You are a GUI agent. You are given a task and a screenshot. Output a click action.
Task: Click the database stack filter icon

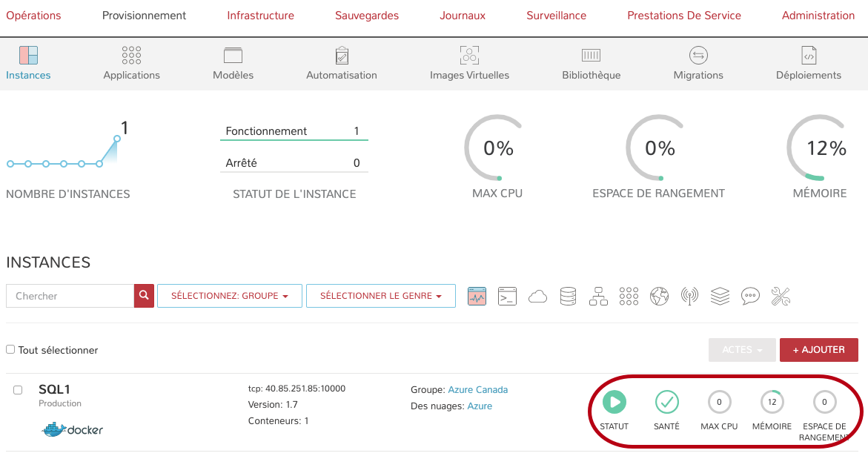click(568, 297)
